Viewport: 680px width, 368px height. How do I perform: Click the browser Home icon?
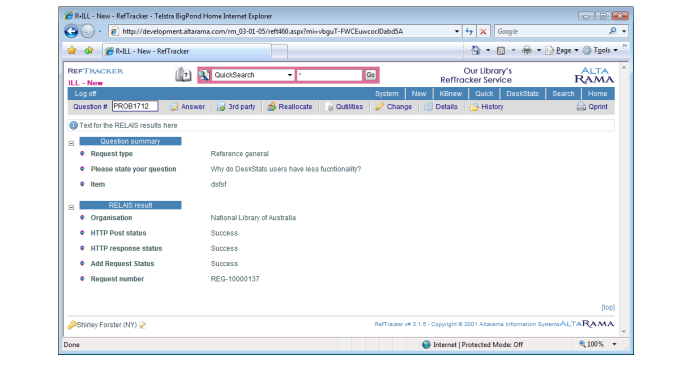(x=476, y=50)
